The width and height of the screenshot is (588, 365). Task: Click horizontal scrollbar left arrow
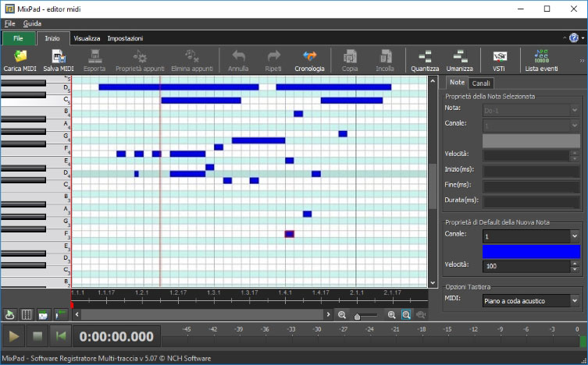pos(77,314)
